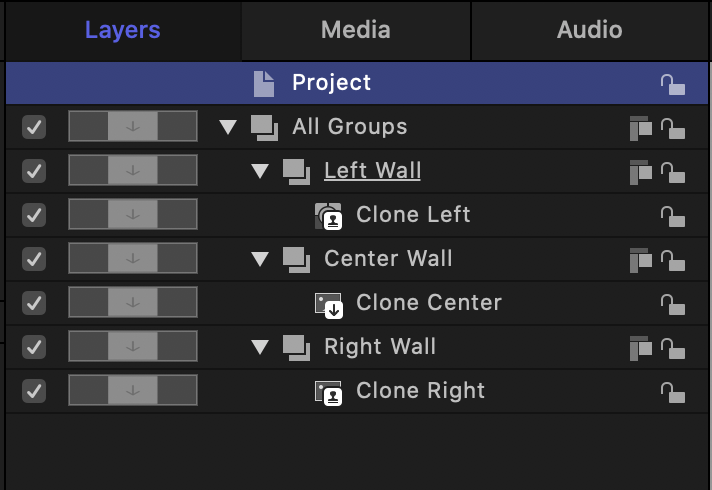
Task: Lock the Clone Left layer
Action: pos(673,216)
